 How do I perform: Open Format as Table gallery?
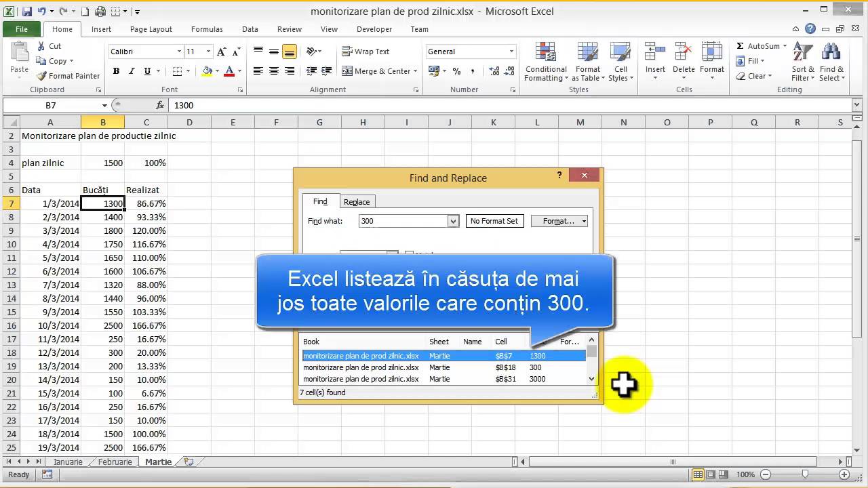(x=588, y=62)
